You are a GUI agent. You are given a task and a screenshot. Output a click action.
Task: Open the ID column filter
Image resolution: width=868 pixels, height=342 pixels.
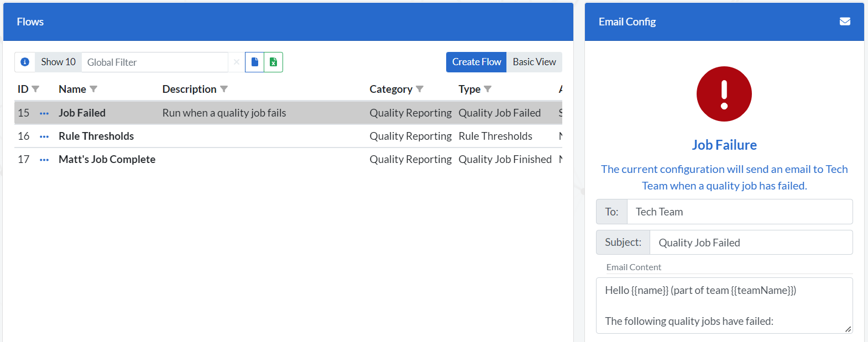[x=36, y=89]
